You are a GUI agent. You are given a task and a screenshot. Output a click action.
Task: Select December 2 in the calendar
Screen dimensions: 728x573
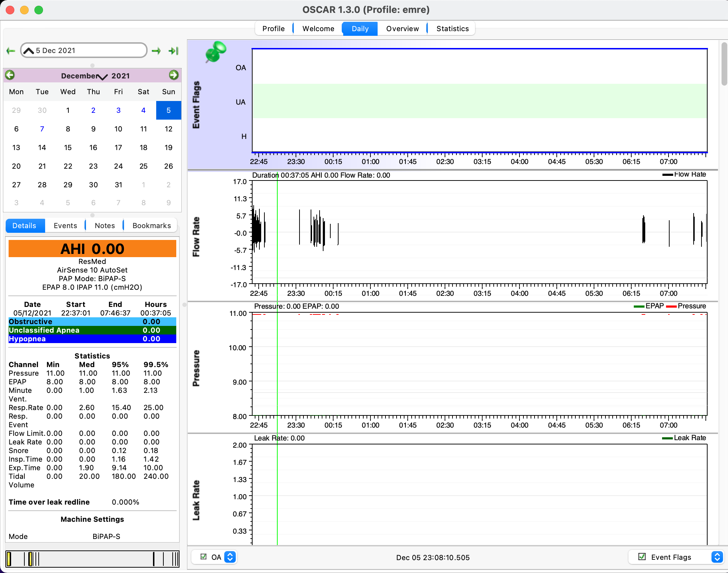tap(93, 110)
